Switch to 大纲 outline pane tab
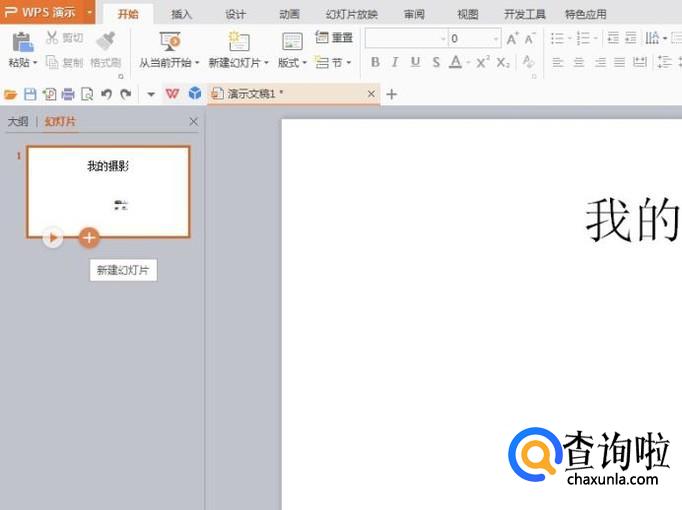This screenshot has width=682, height=510. pos(18,121)
